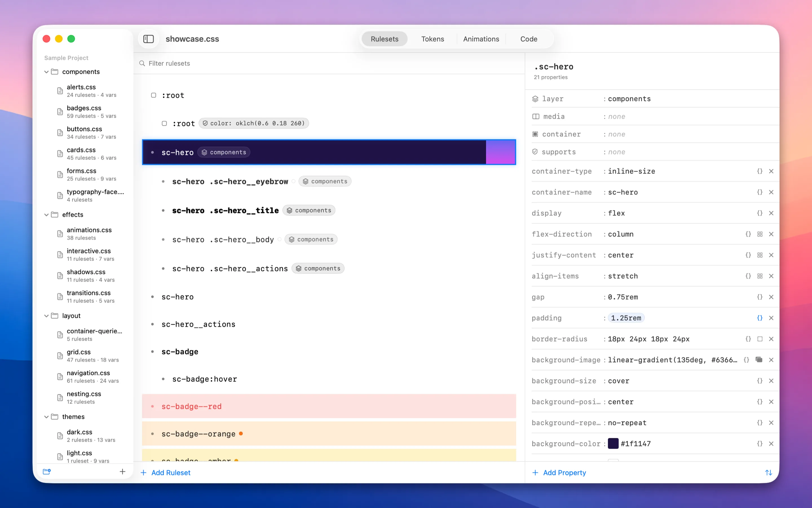The image size is (812, 508).
Task: Open grid picker for flex-direction
Action: click(x=760, y=234)
